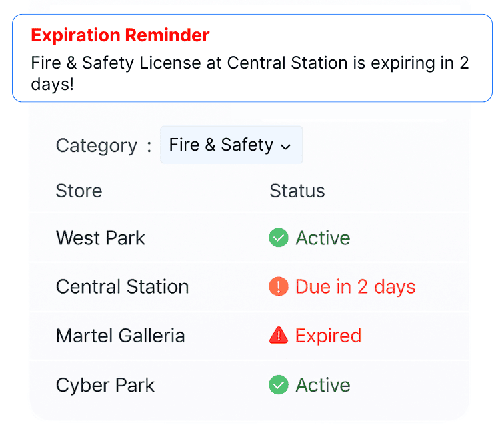Click the "Due in 2 days" status text
Screen dimensions: 504x435
tap(355, 287)
